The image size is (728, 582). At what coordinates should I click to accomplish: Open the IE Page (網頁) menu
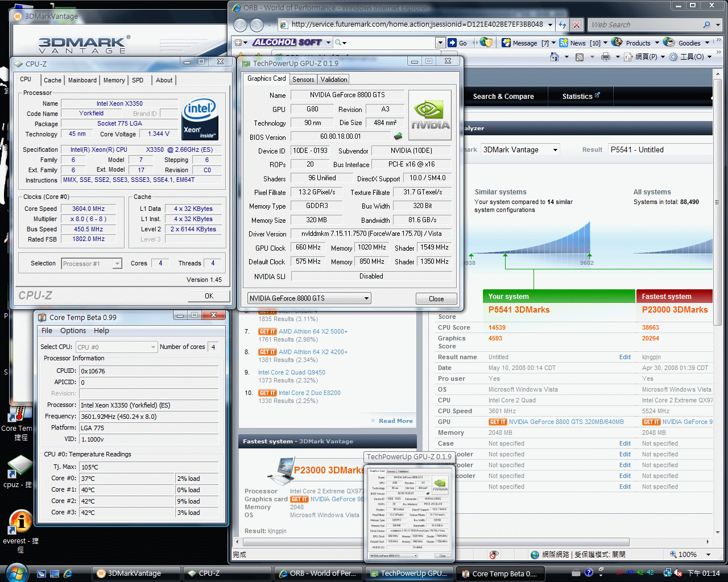coord(644,57)
